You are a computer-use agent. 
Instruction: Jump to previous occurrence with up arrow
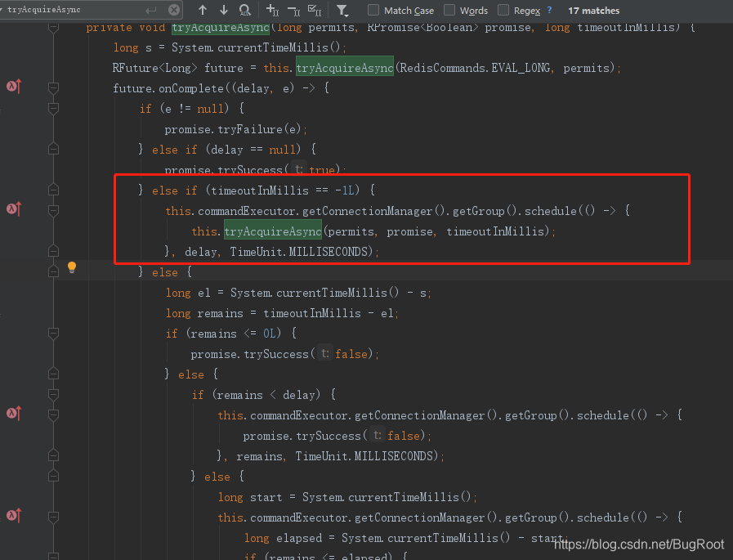tap(203, 10)
